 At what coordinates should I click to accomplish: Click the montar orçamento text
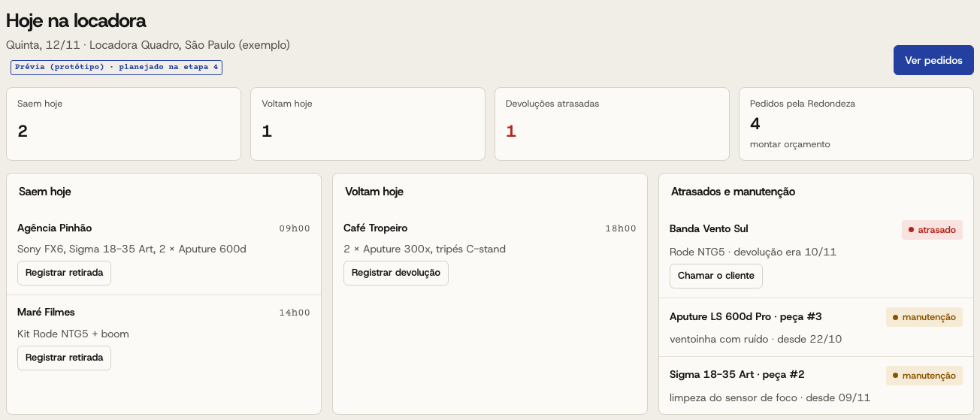click(x=790, y=144)
